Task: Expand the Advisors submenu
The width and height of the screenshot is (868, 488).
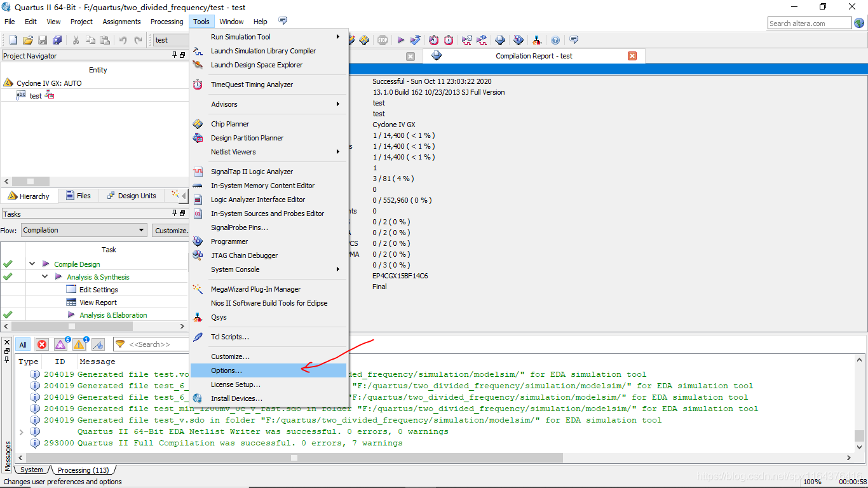Action: tap(269, 104)
